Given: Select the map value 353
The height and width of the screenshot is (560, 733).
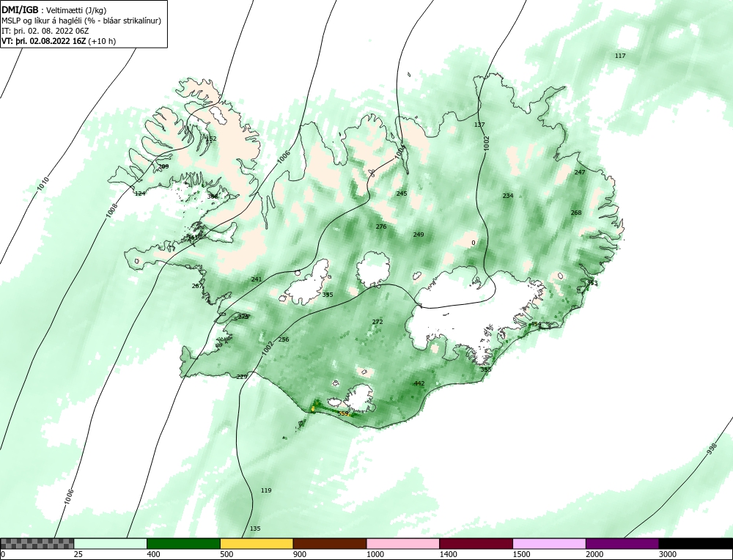Looking at the screenshot, I should click(592, 283).
